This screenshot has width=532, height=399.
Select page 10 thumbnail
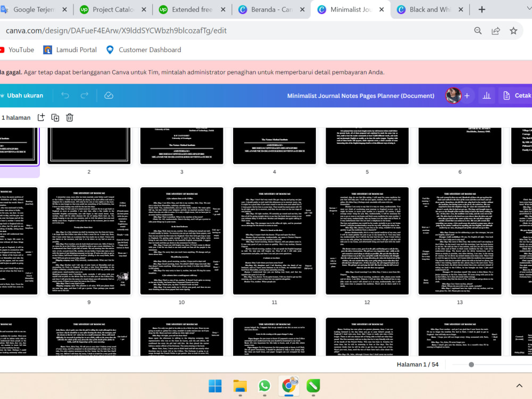click(x=182, y=241)
